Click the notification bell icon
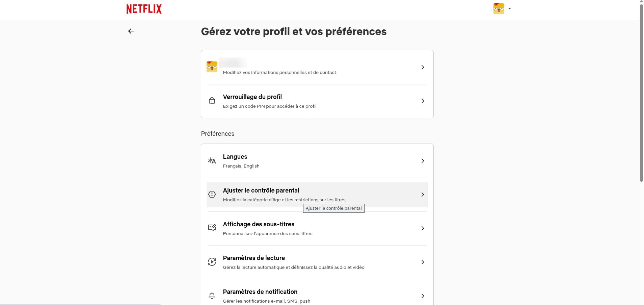This screenshot has width=644, height=305. pyautogui.click(x=212, y=295)
